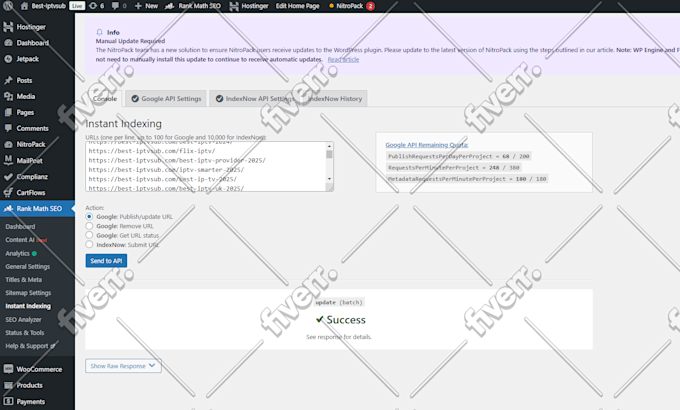Screen dimensions: 680x410
Task: Open the Read article link
Action: (343, 59)
